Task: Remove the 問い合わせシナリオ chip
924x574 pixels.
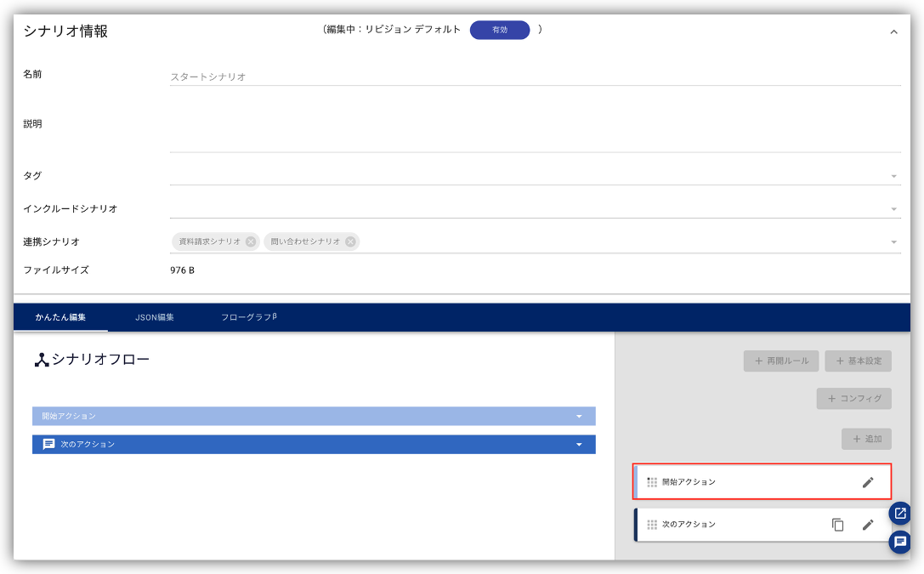Action: [x=350, y=242]
